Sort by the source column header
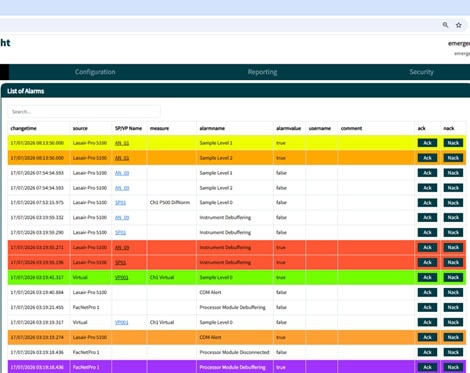The image size is (470, 373). 80,128
